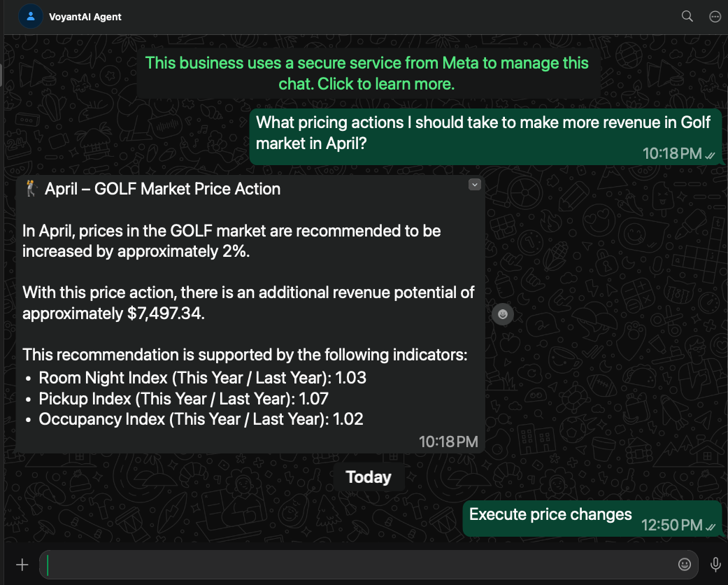
Task: Open contact info via VoyantAI Agent name
Action: coord(85,17)
